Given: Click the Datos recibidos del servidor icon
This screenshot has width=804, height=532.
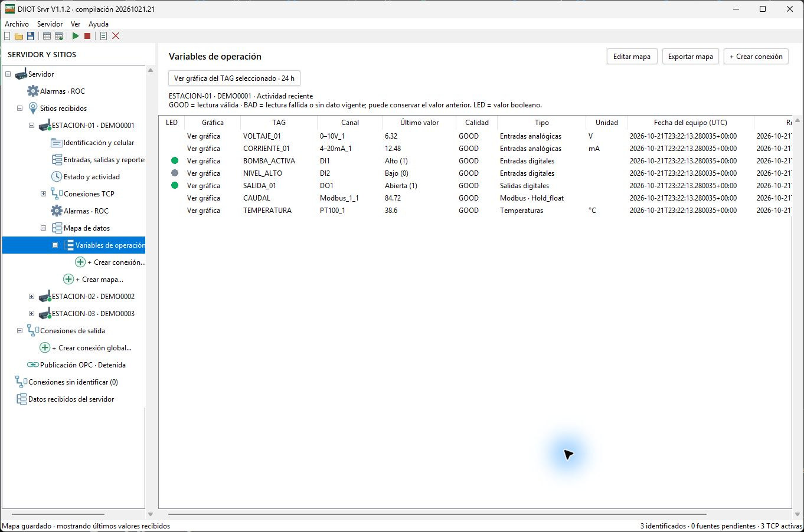Looking at the screenshot, I should pyautogui.click(x=21, y=399).
